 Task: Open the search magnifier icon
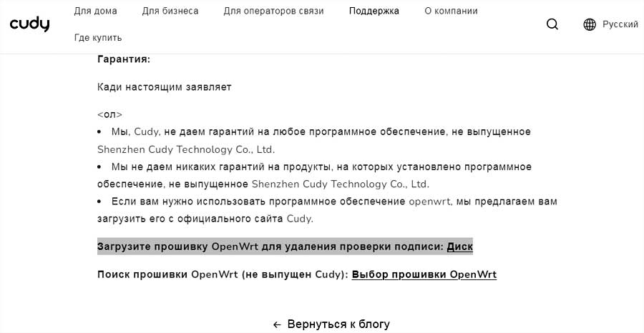point(552,24)
